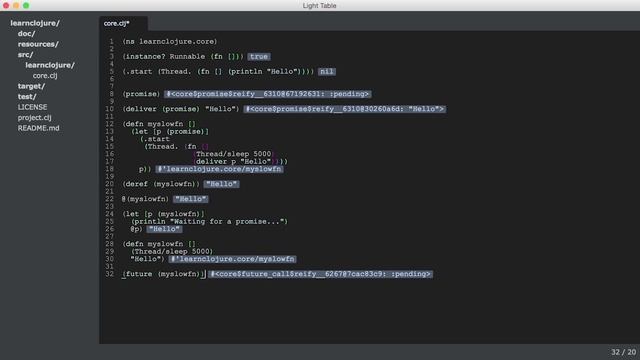This screenshot has width=640, height=360.
Task: Click the delivered promise result on line 10
Action: [x=344, y=109]
